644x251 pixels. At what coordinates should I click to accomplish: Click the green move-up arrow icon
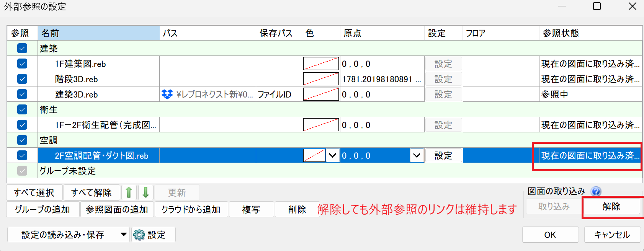(129, 192)
